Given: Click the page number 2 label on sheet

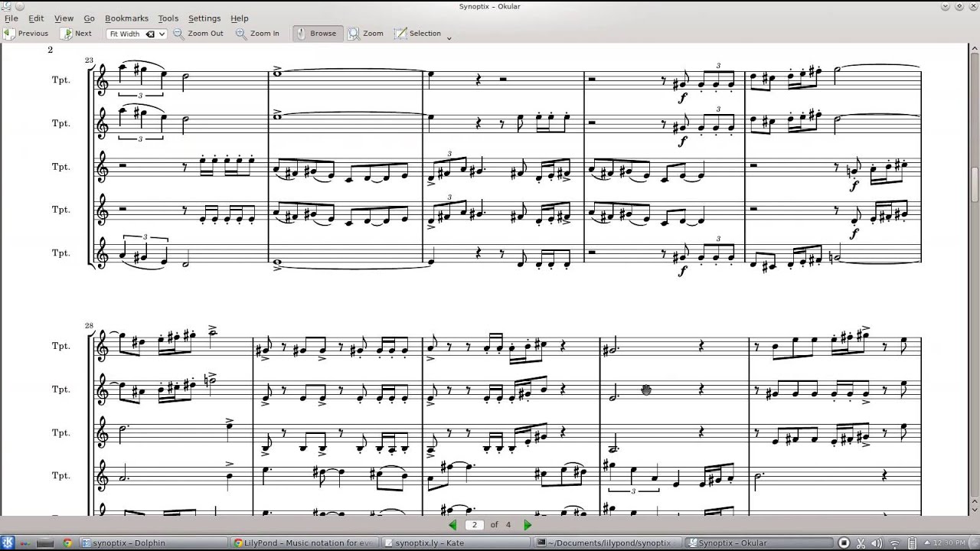Looking at the screenshot, I should [51, 50].
